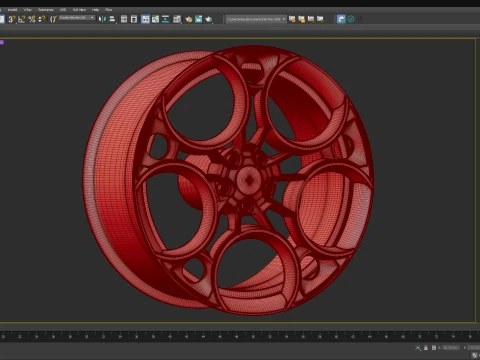Open Render Setup teapot icon
Viewport: 480px width, 360px height.
coord(188,19)
